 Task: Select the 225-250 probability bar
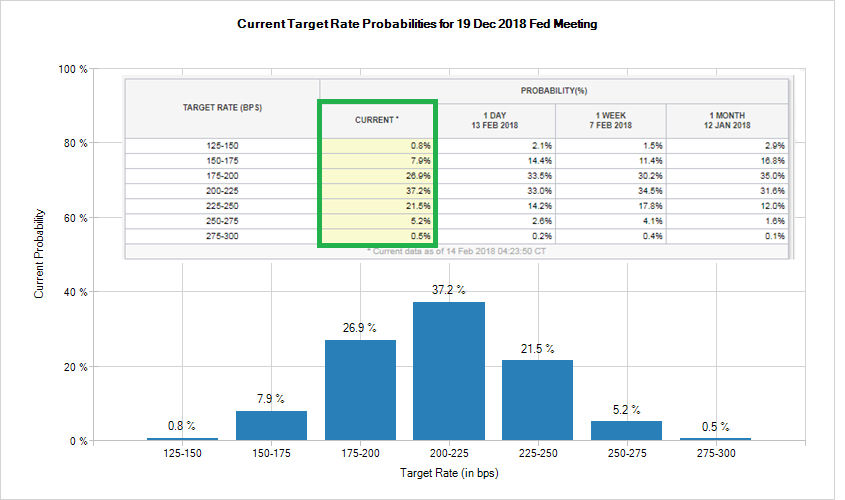(x=537, y=400)
